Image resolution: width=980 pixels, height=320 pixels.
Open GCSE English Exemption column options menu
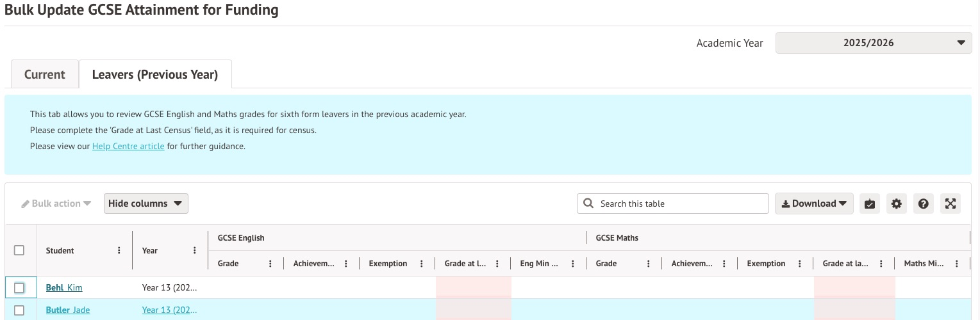pyautogui.click(x=421, y=264)
